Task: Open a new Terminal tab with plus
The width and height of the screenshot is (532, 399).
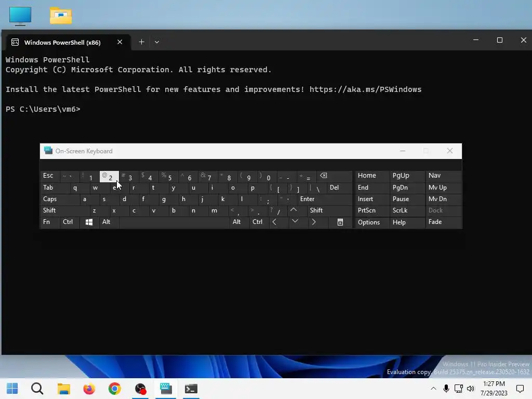Action: (141, 42)
